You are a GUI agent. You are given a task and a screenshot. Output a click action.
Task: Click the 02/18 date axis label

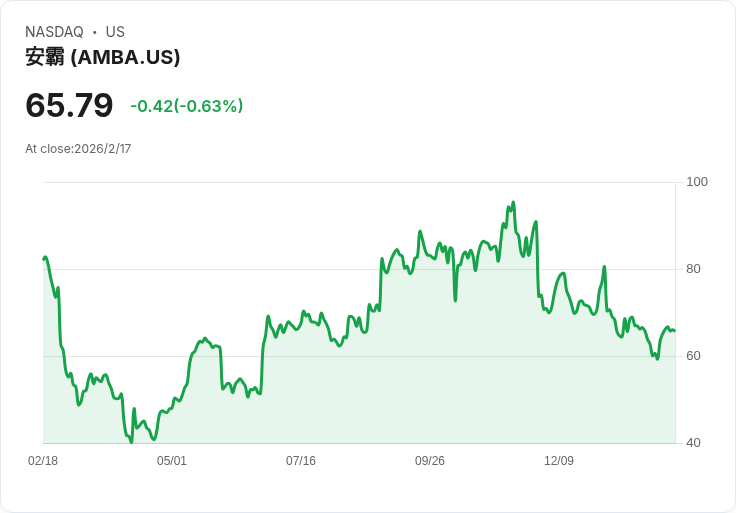[43, 461]
